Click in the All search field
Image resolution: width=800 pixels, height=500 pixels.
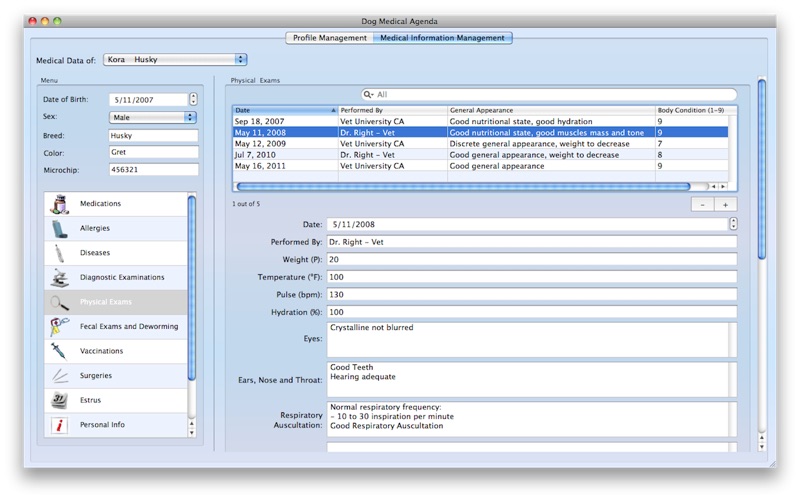pos(548,94)
